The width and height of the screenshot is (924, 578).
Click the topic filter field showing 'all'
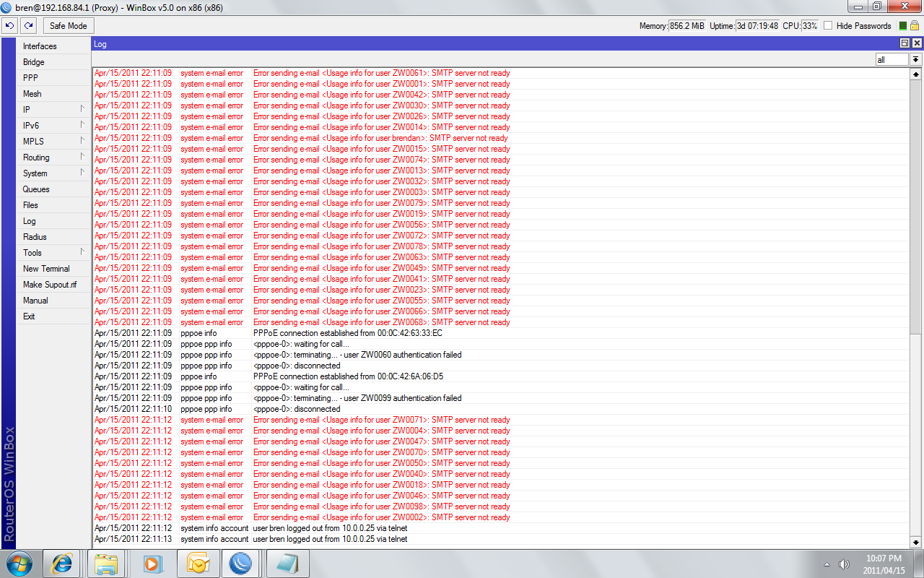(892, 60)
